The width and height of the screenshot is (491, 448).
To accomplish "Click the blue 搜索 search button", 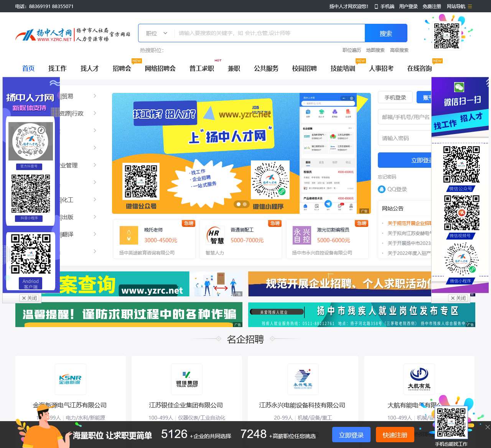I will click(x=386, y=33).
